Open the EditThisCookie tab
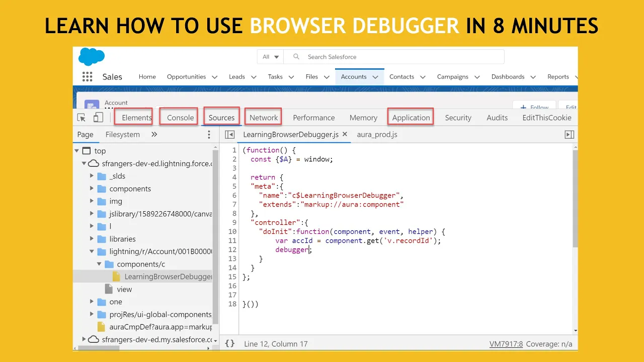Screen dimensions: 644x362 pyautogui.click(x=547, y=118)
